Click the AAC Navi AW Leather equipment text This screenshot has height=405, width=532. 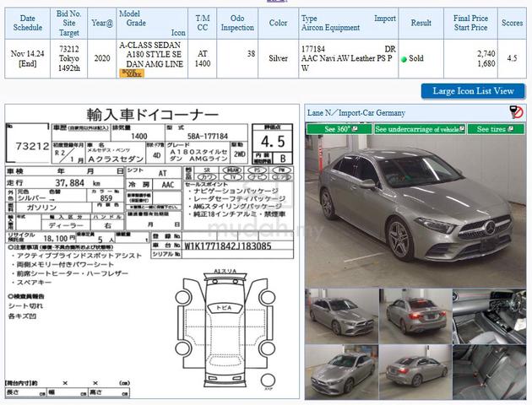pos(347,63)
